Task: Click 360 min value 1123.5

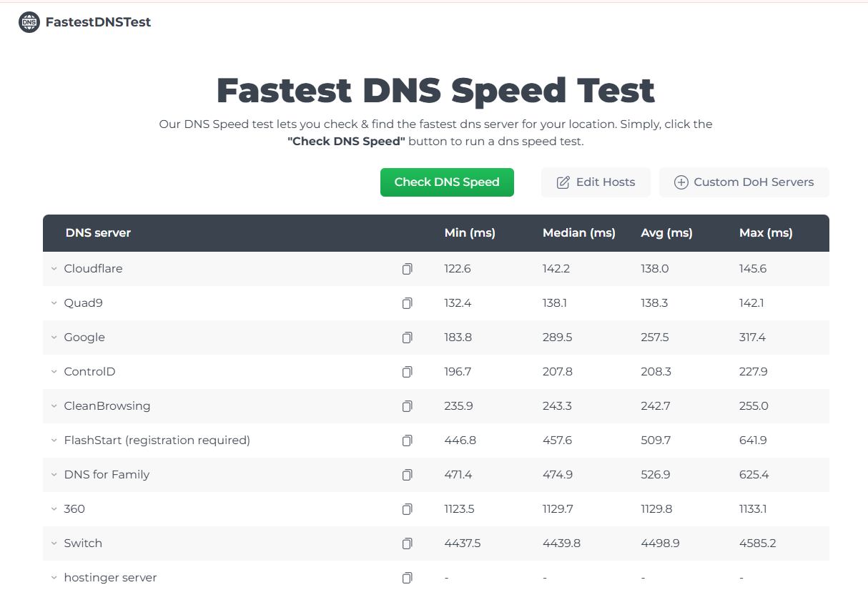Action: pyautogui.click(x=459, y=509)
